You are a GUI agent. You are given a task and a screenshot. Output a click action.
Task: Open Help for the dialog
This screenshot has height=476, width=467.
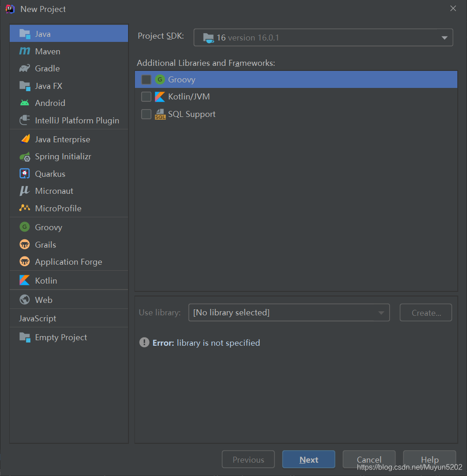(x=429, y=459)
